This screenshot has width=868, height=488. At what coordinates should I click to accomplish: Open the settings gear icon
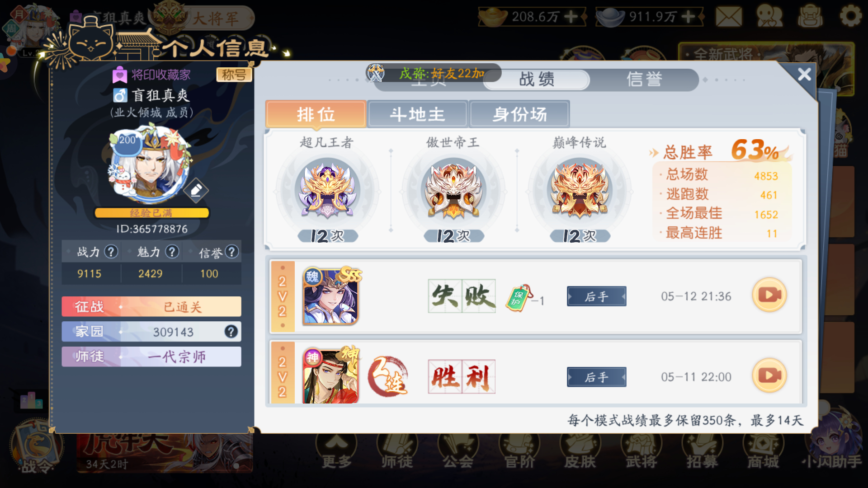click(x=851, y=17)
